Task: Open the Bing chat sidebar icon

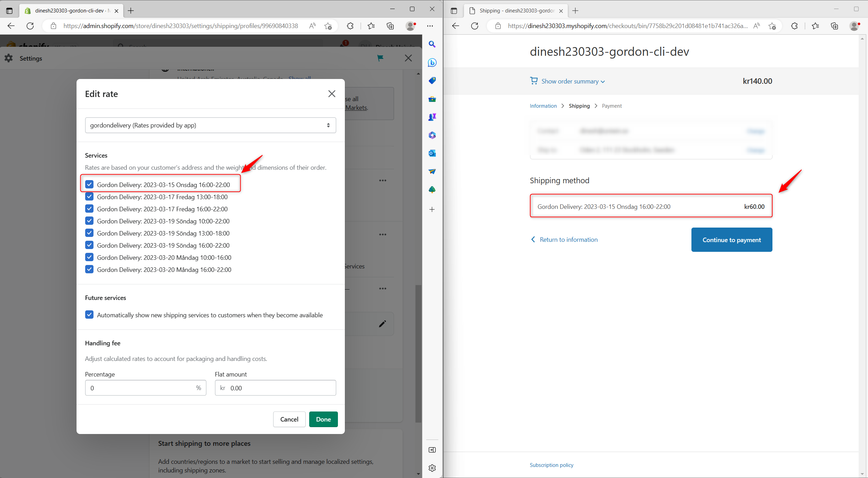Action: [432, 63]
